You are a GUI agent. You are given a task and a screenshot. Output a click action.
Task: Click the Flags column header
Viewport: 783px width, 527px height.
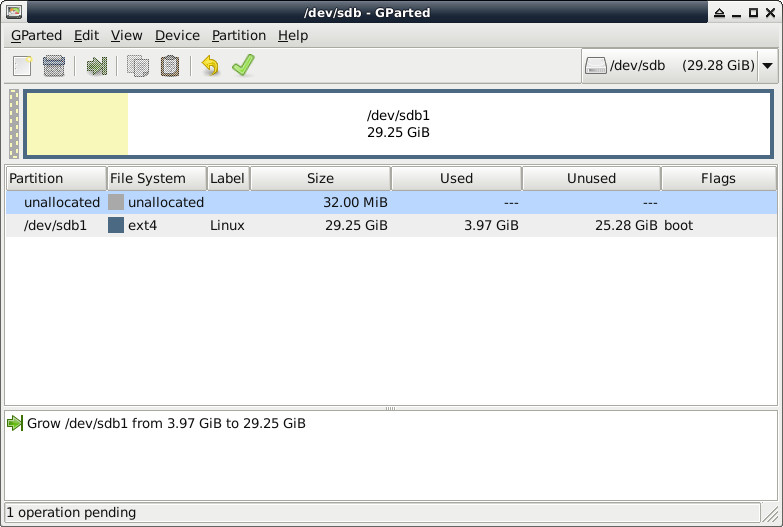tap(719, 178)
